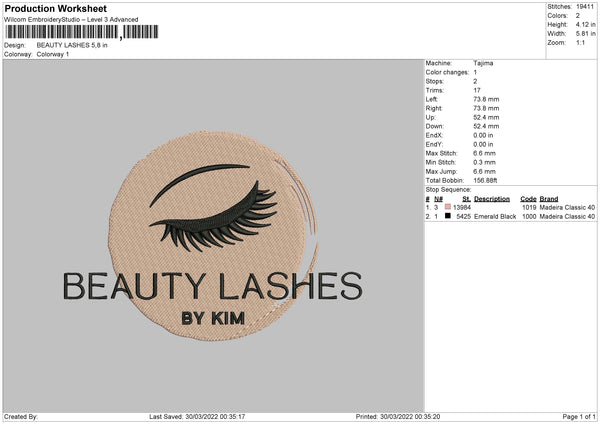Screen dimensions: 600x424
Task: Select 'Madeira Classic 40' brand in stop 2 row
Action: tap(567, 217)
